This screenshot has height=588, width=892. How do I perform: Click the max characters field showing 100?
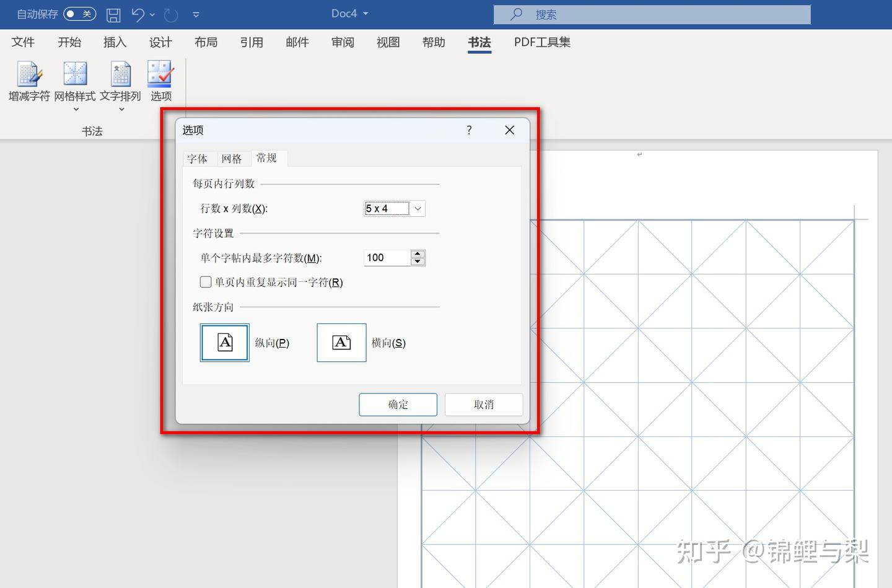[388, 258]
